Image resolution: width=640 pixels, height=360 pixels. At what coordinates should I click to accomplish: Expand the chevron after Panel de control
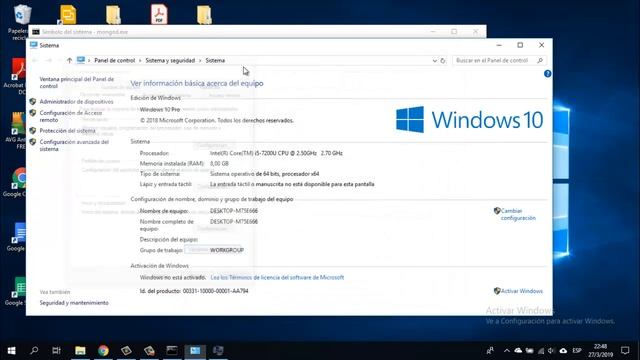pos(140,60)
